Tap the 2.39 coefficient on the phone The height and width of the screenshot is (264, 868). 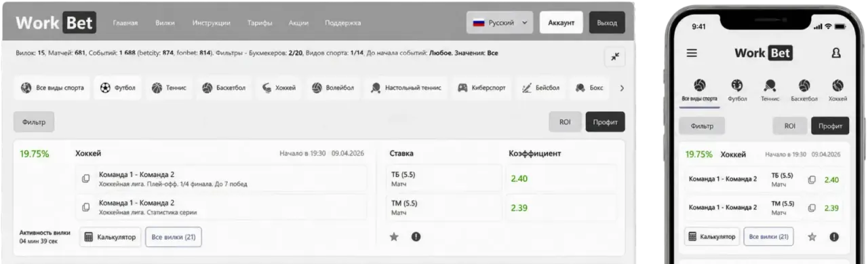832,208
